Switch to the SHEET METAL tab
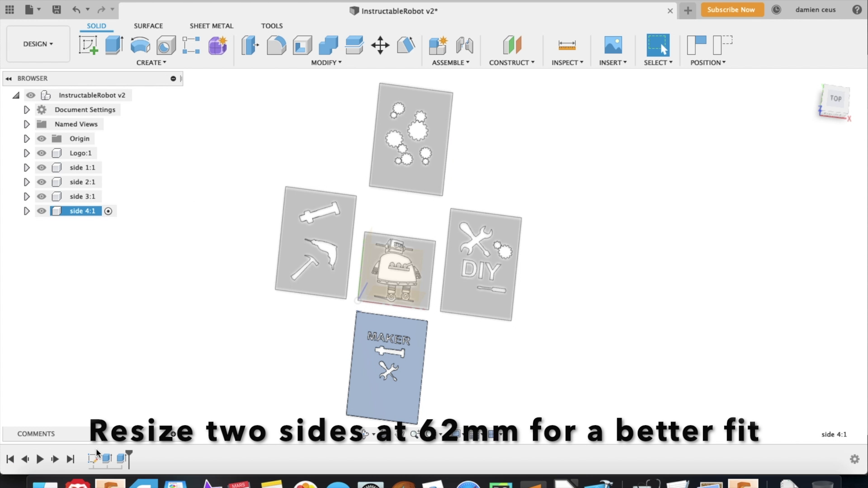The height and width of the screenshot is (488, 868). click(211, 26)
